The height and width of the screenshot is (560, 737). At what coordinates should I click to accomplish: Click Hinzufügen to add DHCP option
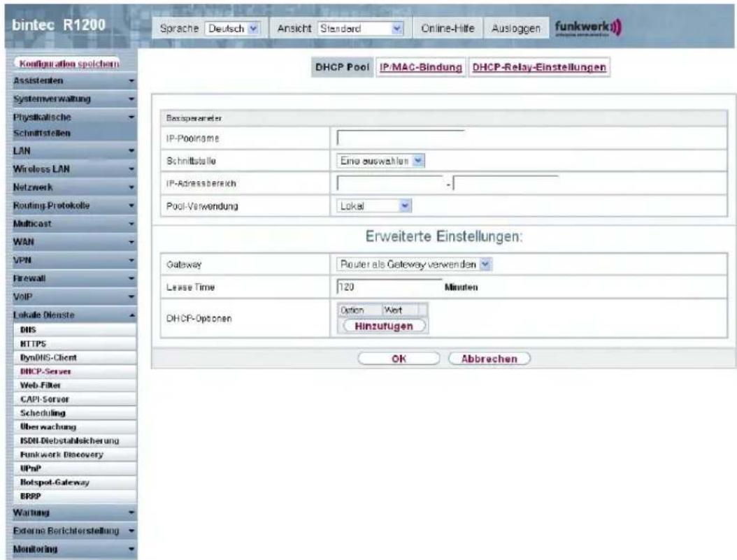pyautogui.click(x=384, y=326)
